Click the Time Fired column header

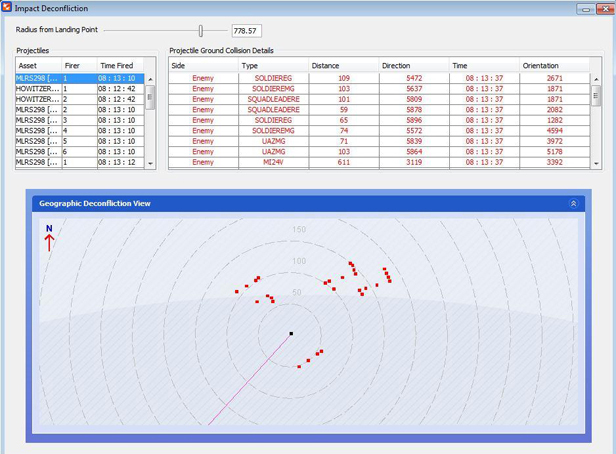(x=120, y=66)
